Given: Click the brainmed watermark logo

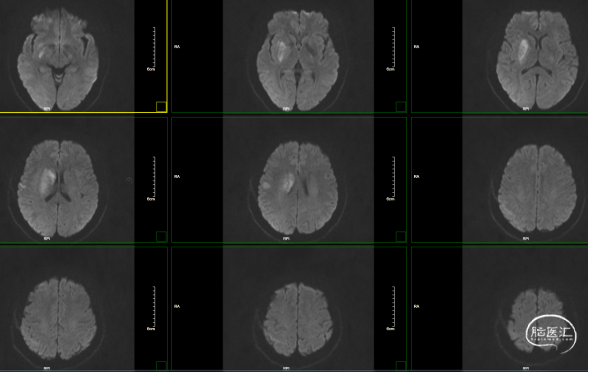Looking at the screenshot, I should tap(551, 333).
